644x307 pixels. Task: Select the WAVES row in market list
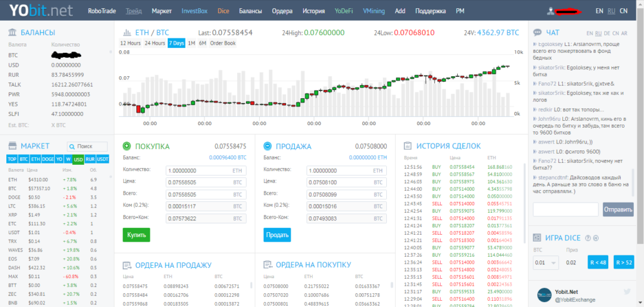[57, 250]
